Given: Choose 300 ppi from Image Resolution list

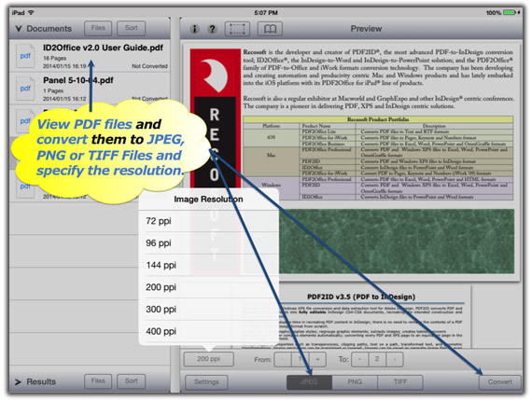Looking at the screenshot, I should [x=209, y=309].
